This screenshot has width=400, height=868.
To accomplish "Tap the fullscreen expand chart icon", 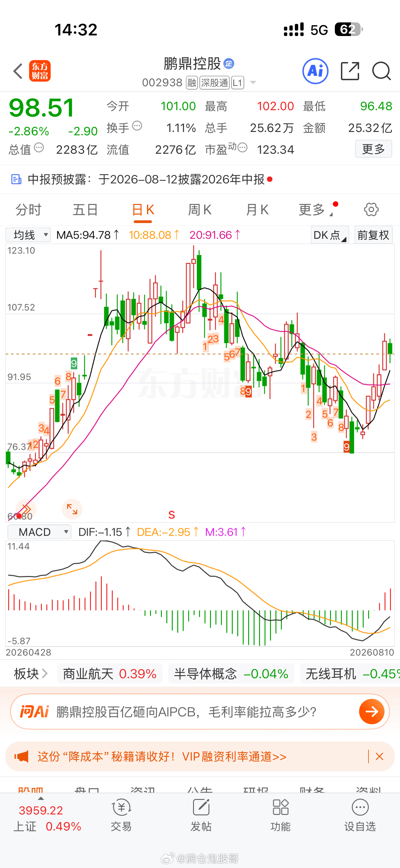I will click(72, 509).
